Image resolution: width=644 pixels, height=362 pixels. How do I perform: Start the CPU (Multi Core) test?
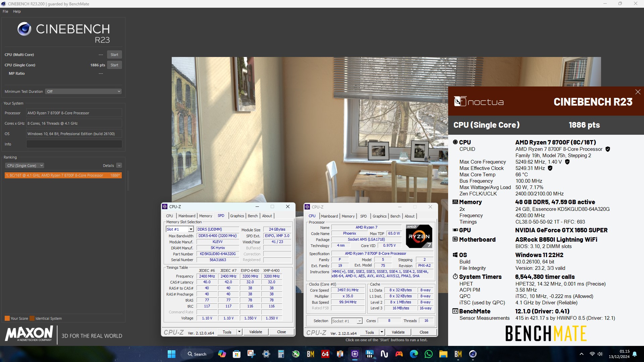pyautogui.click(x=114, y=55)
